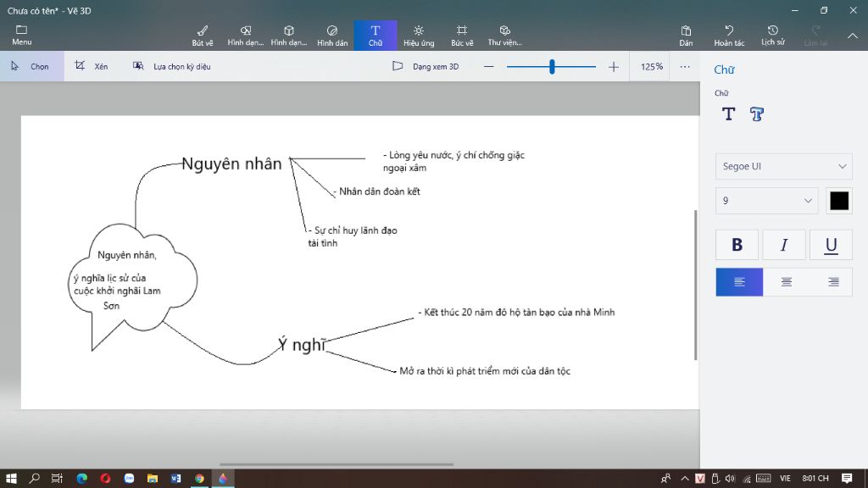Open the black text color swatch
This screenshot has height=488, width=868.
[838, 201]
